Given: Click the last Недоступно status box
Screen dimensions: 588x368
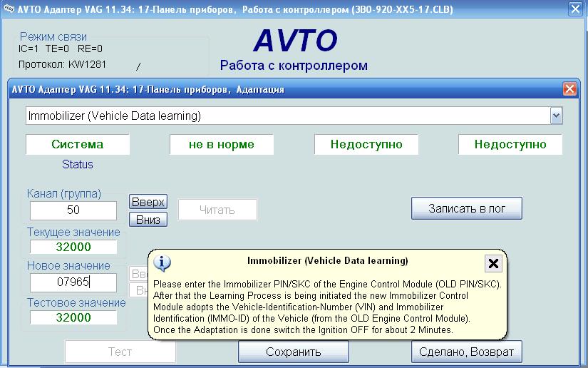Looking at the screenshot, I should coord(510,145).
